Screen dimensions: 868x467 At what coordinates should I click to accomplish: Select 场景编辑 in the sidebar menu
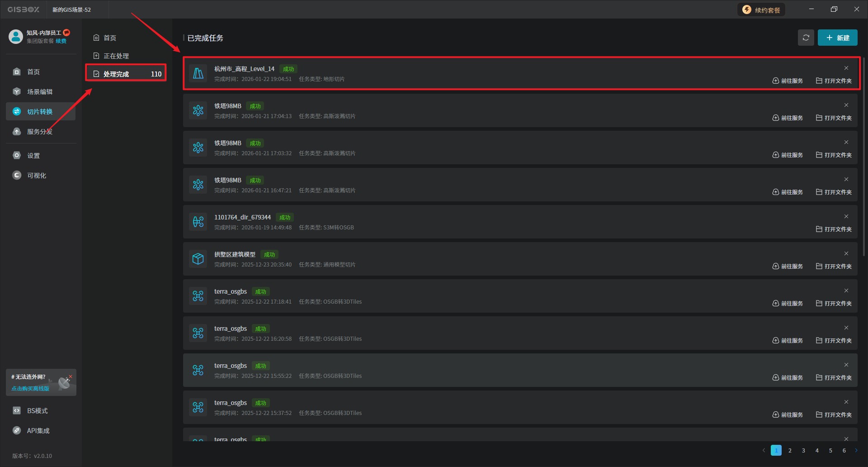tap(39, 92)
